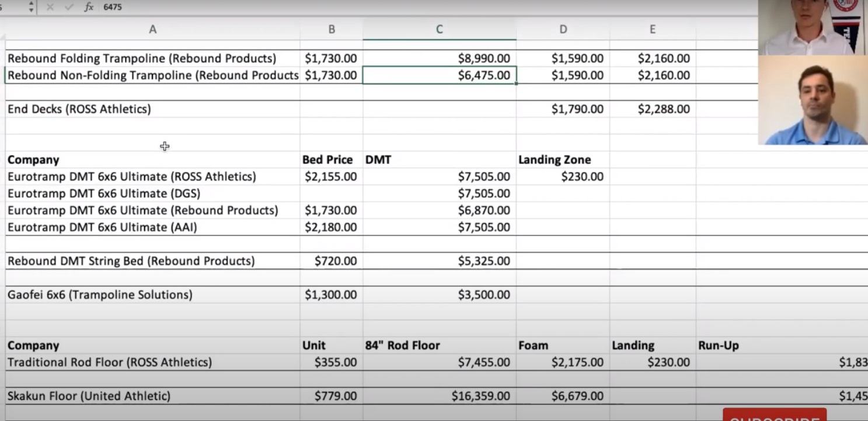Viewport: 868px width, 421px height.
Task: Select End Decks (ROSS Athletics) cell
Action: point(153,109)
